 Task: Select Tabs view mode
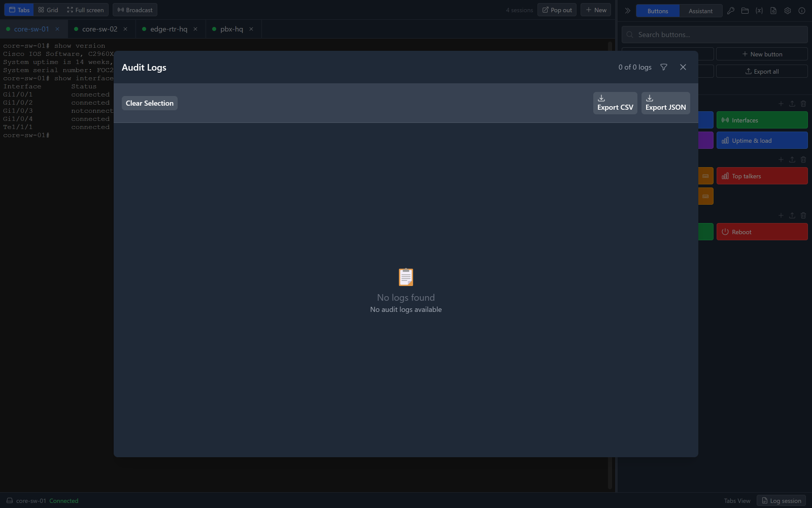click(x=19, y=10)
